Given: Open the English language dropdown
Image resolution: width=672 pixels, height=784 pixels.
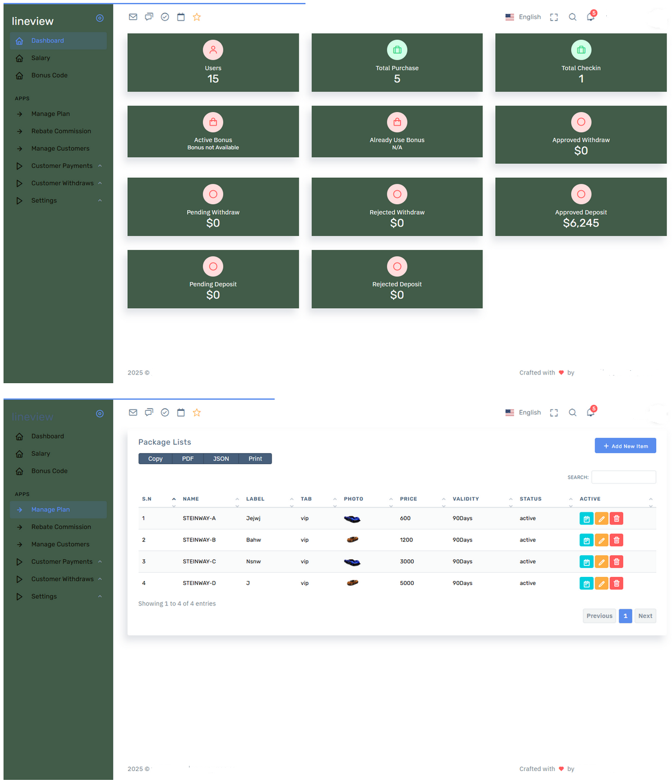Looking at the screenshot, I should point(522,17).
